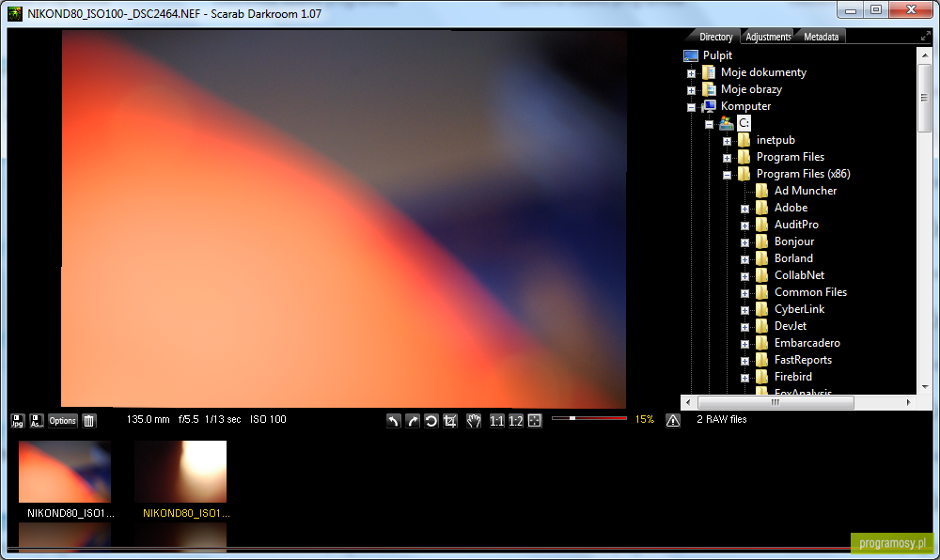Expand the Moje dokumenty node
This screenshot has height=560, width=940.
691,73
